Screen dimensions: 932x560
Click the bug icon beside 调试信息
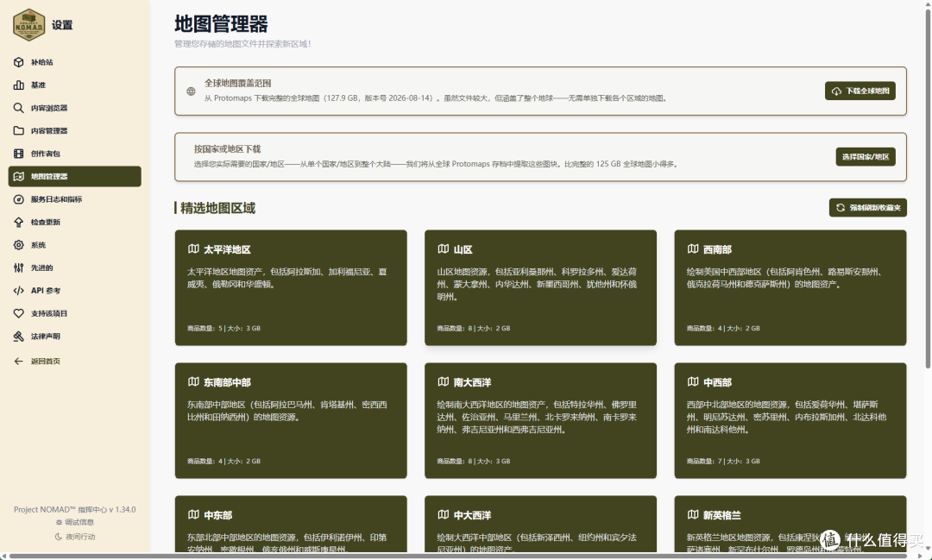59,523
